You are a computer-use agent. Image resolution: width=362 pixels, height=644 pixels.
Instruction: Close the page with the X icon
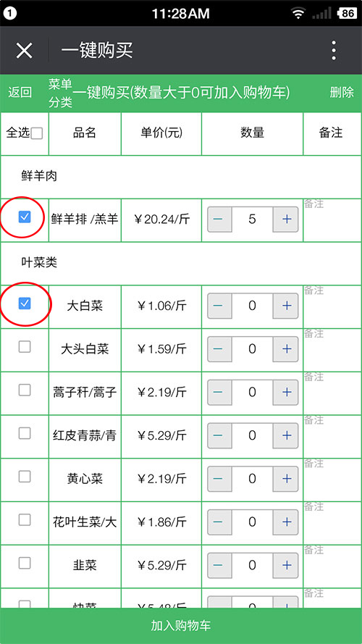tap(24, 51)
